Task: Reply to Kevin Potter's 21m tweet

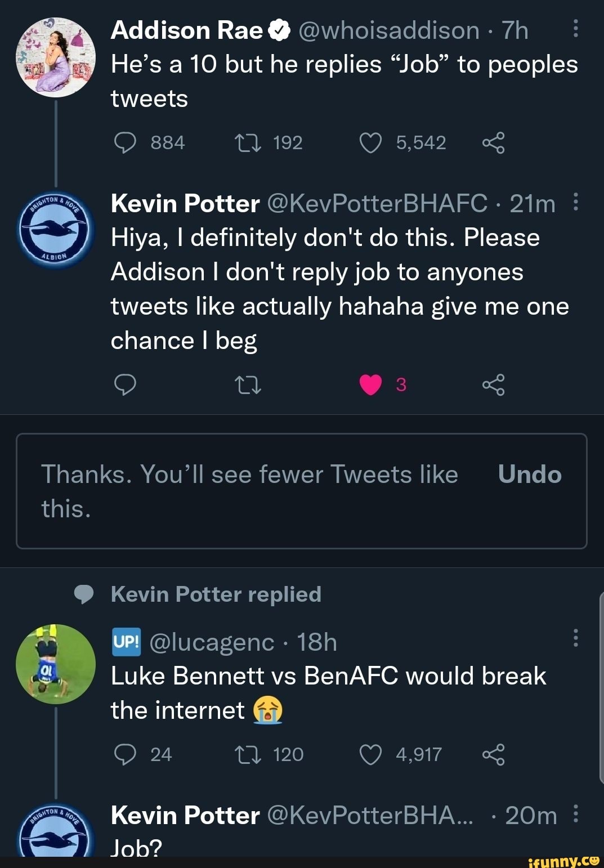Action: 125,385
